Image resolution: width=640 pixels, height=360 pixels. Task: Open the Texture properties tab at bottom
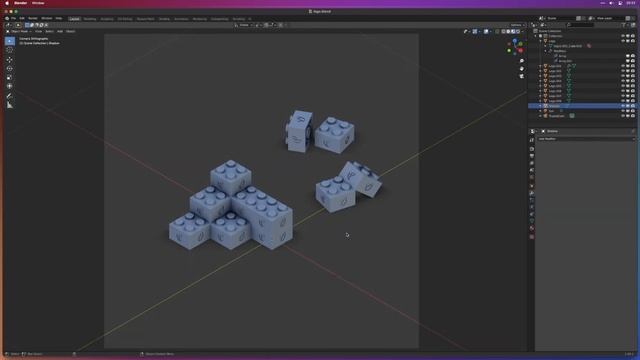coord(532,236)
